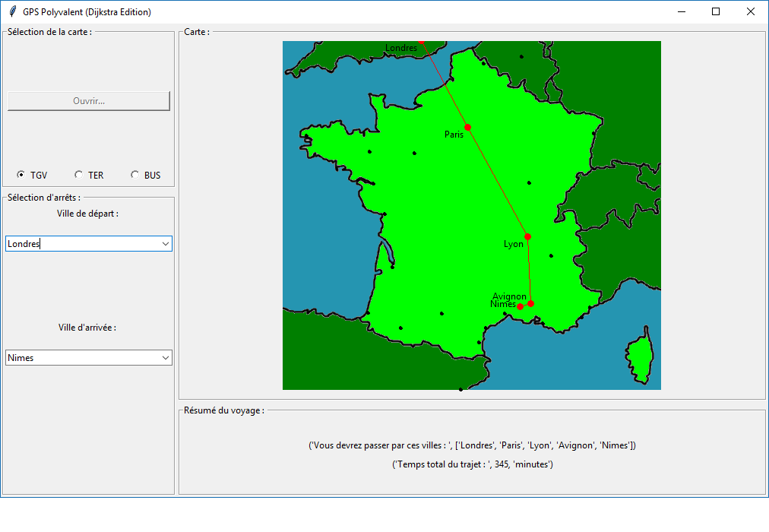
Task: Click the Avignon label on the map
Action: click(509, 296)
